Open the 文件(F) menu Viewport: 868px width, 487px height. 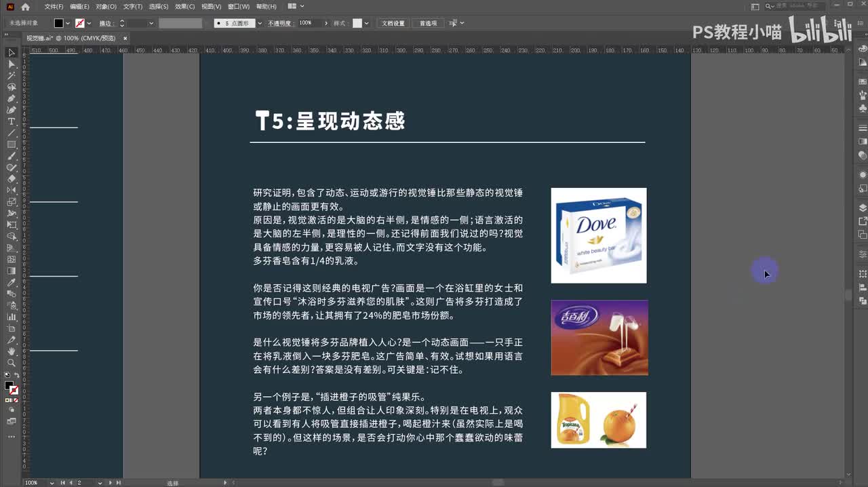point(54,7)
